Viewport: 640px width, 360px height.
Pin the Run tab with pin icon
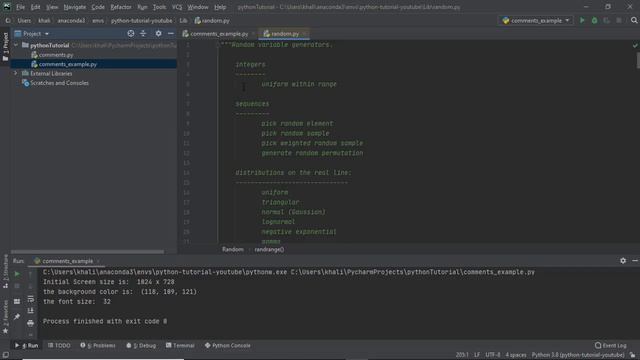point(17,316)
